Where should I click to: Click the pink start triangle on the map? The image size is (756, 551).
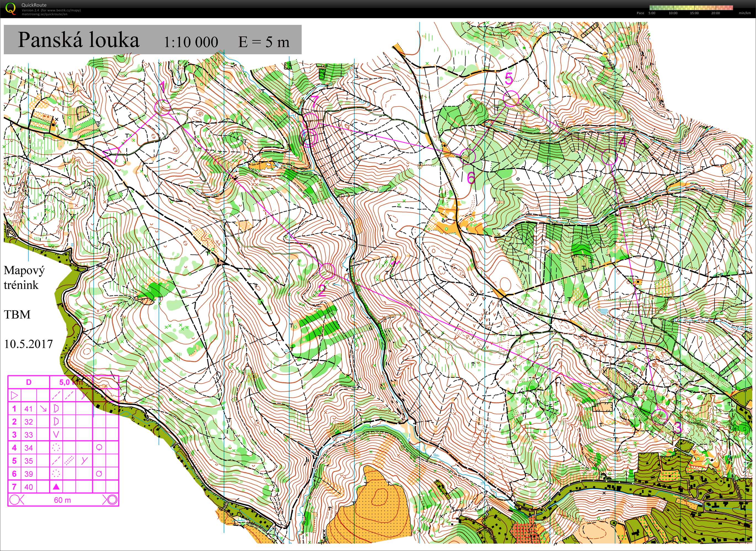pos(113,154)
